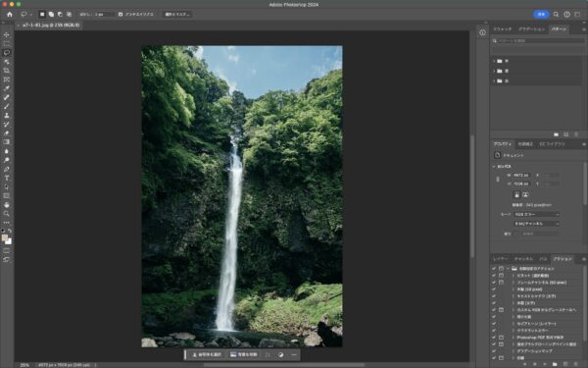Toggle the anti-alias checkbox in options bar
588x368 pixels.
(121, 15)
